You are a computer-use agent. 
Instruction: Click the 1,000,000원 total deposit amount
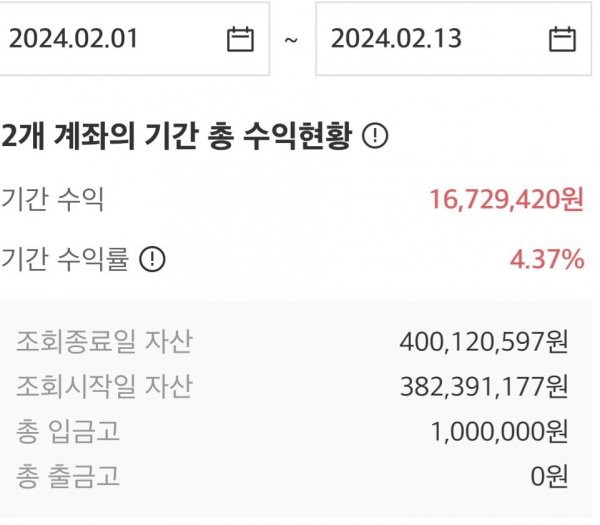click(x=500, y=432)
